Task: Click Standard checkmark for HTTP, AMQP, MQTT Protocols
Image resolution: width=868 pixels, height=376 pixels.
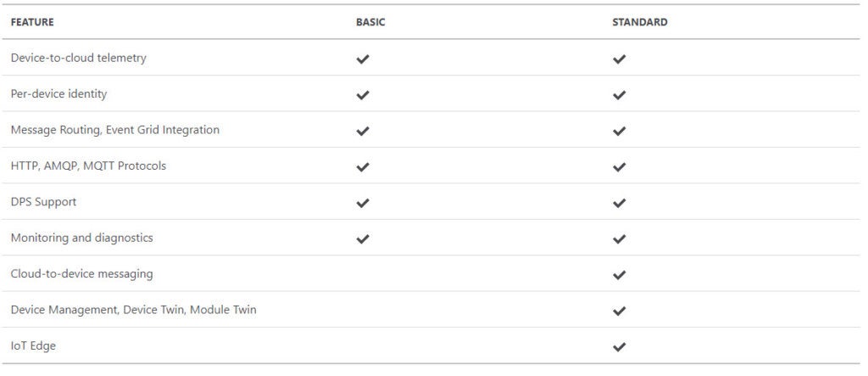Action: (619, 167)
